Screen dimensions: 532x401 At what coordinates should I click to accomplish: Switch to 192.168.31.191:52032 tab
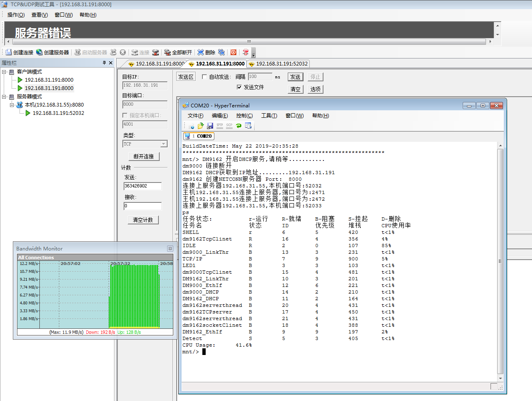(278, 64)
